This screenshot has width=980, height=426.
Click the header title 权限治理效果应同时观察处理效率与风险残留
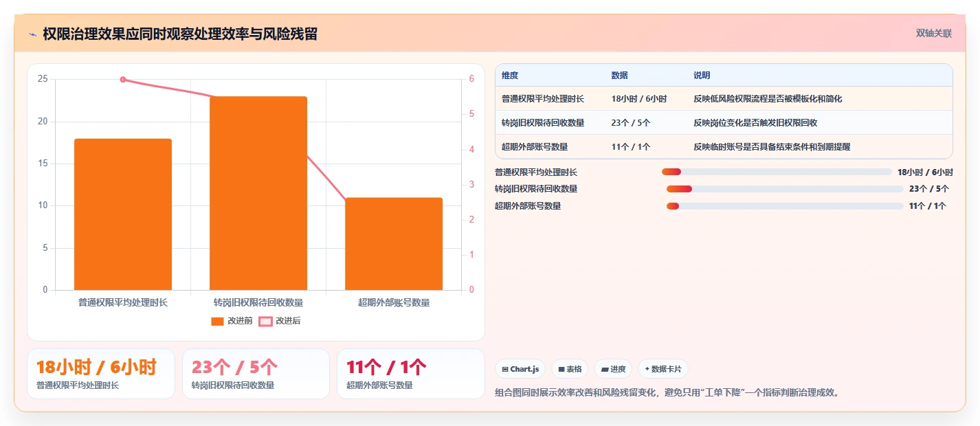(180, 34)
